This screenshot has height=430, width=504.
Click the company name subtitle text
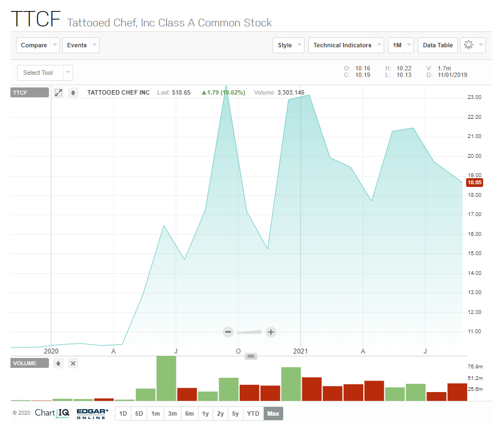click(169, 23)
